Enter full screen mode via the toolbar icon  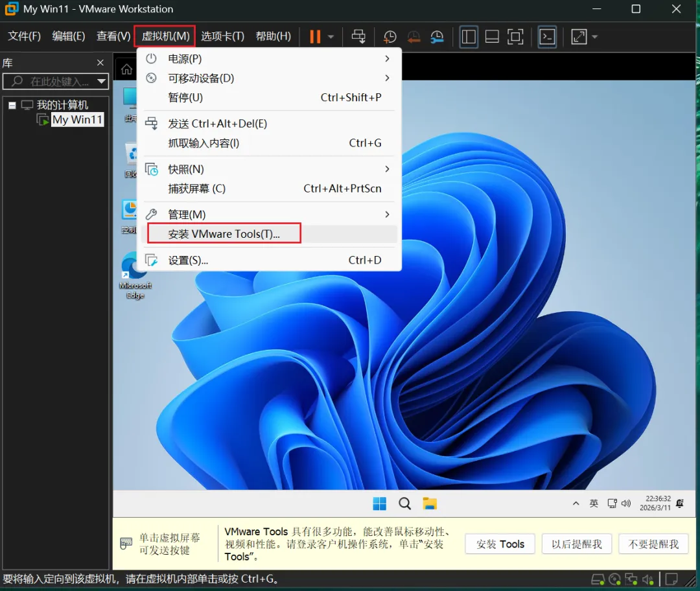click(x=515, y=36)
